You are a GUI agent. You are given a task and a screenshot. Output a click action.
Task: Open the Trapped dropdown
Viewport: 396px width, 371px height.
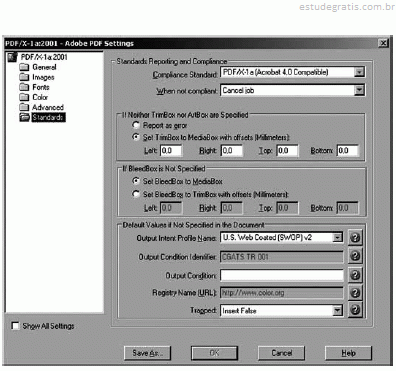click(x=337, y=310)
